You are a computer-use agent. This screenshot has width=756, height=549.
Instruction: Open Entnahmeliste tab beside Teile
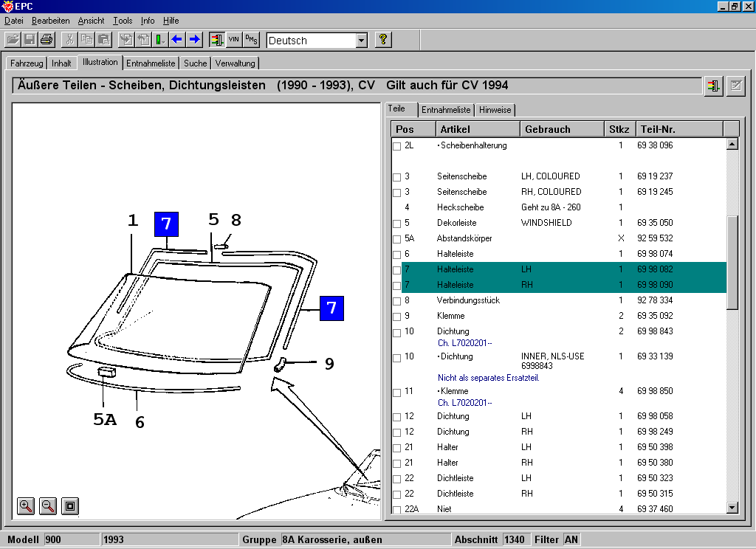pos(445,110)
